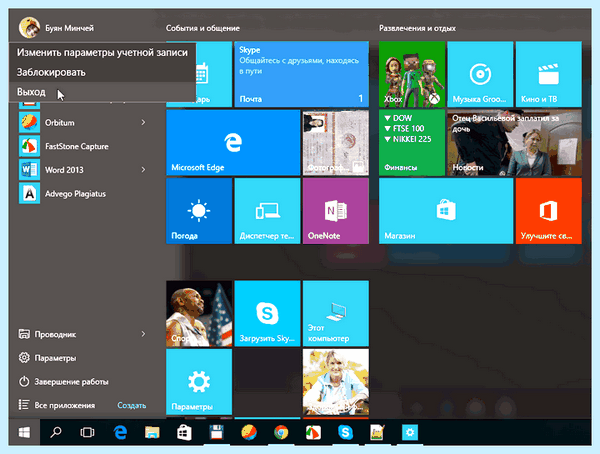Image resolution: width=600 pixels, height=454 pixels.
Task: Open Task View on the taskbar
Action: point(87,433)
